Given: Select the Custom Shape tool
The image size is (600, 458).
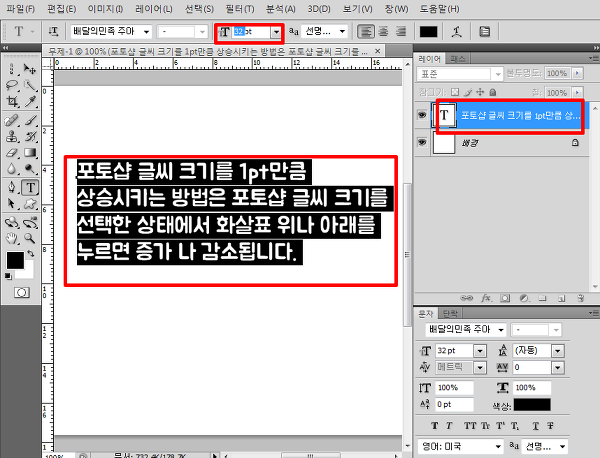Looking at the screenshot, I should [30, 203].
